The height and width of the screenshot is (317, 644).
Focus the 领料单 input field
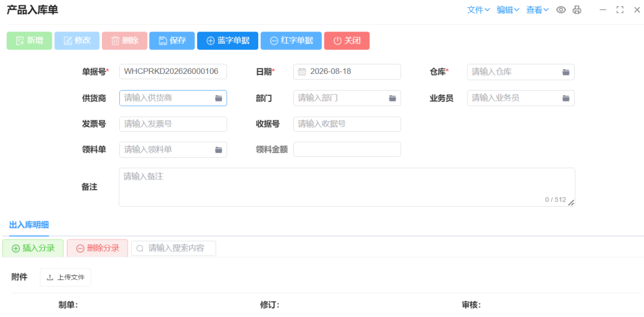coord(173,150)
